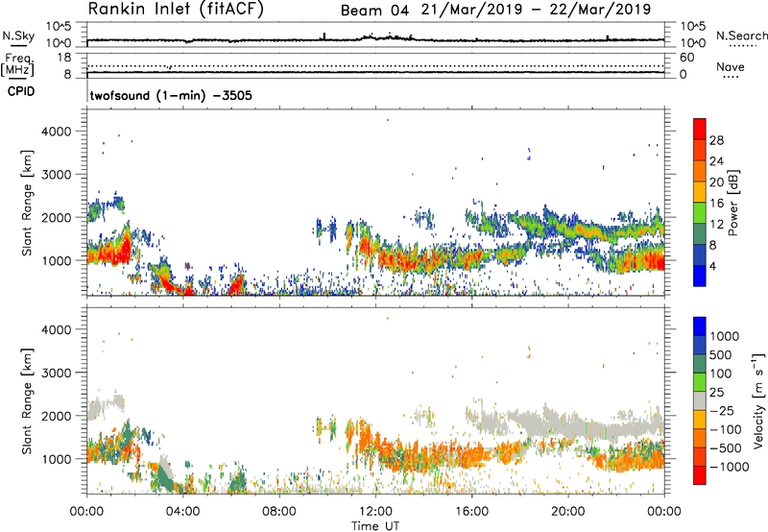Image resolution: width=768 pixels, height=532 pixels.
Task: Click the "12" label on the power colorbar
Action: point(716,225)
